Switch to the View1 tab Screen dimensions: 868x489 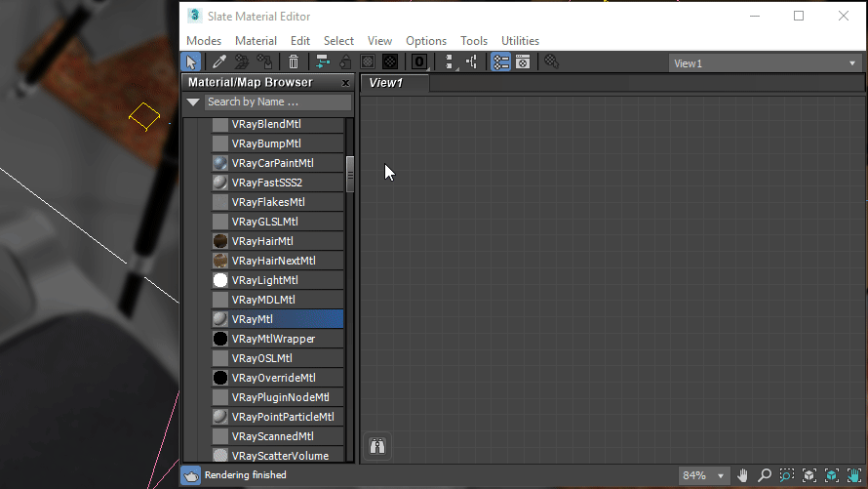coord(386,83)
